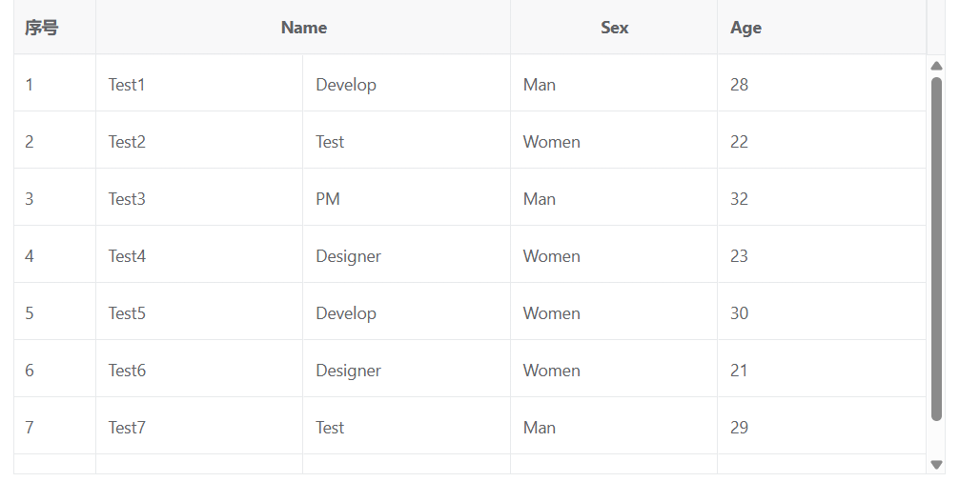The width and height of the screenshot is (980, 502).
Task: Click the vertical scrollbar thumb
Action: tap(936, 248)
